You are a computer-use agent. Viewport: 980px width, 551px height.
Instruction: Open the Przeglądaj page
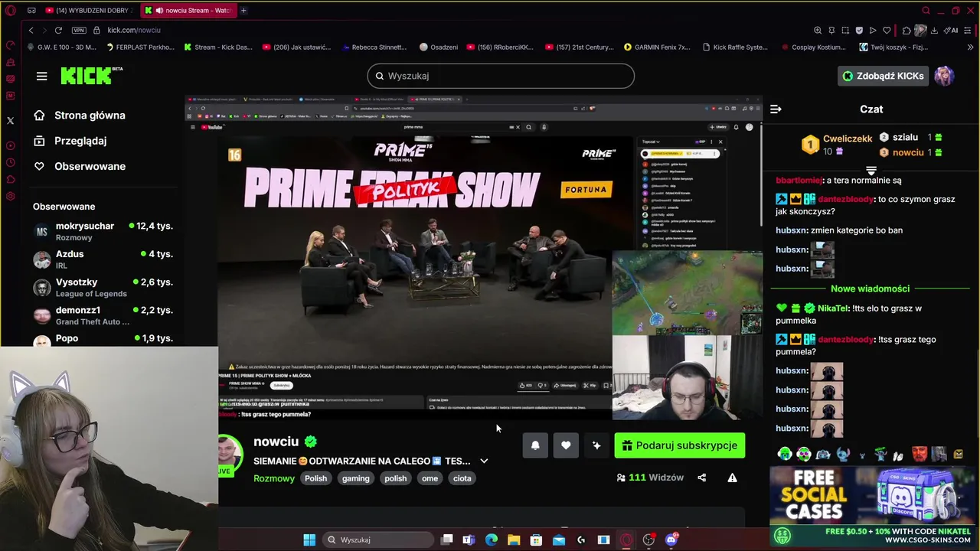pos(80,141)
